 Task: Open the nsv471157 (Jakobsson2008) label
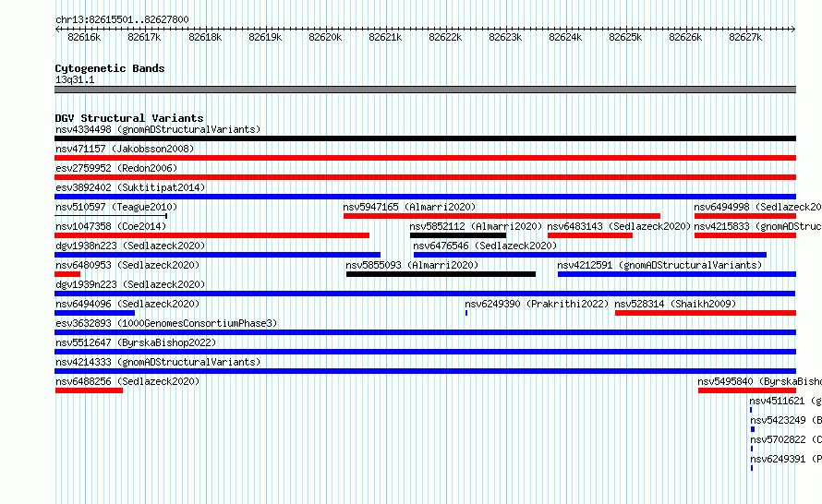[x=125, y=149]
